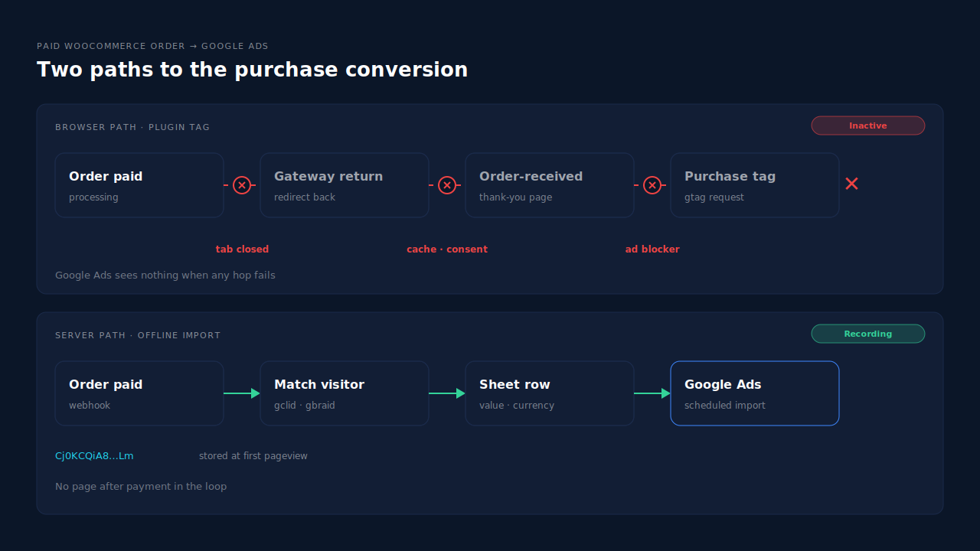This screenshot has height=551, width=980.
Task: Click the failure icon above 'tab closed'
Action: pyautogui.click(x=242, y=185)
